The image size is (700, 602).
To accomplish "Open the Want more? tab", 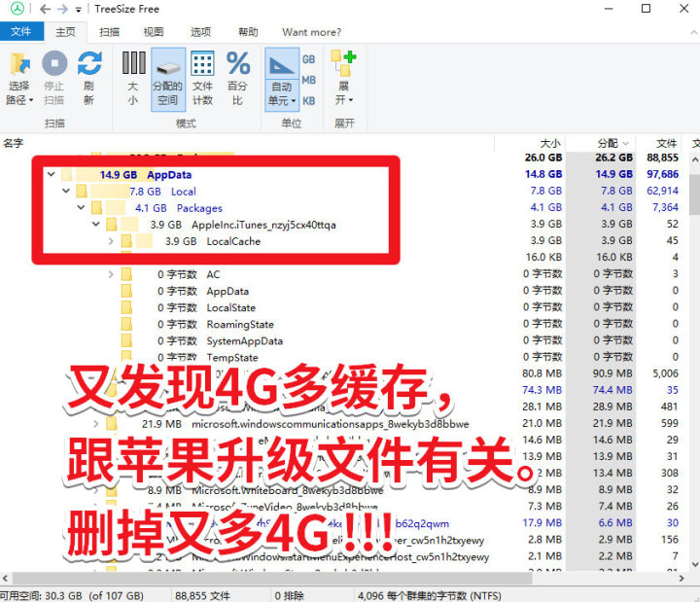I will (311, 32).
